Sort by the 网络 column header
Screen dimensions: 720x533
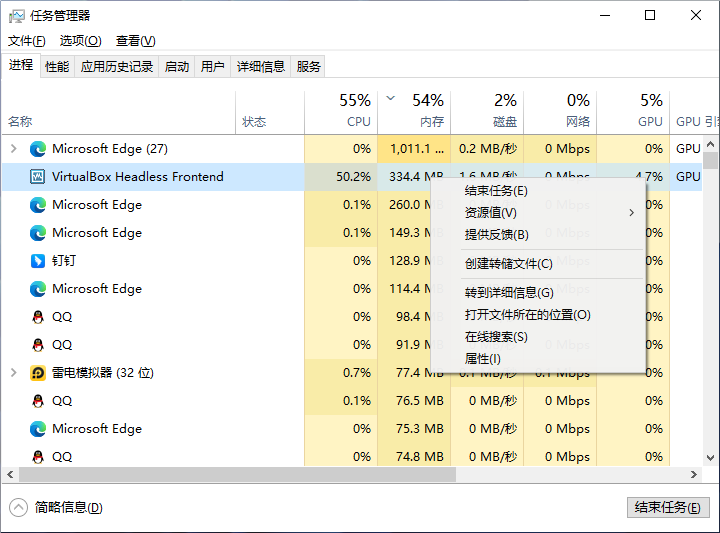pos(560,113)
